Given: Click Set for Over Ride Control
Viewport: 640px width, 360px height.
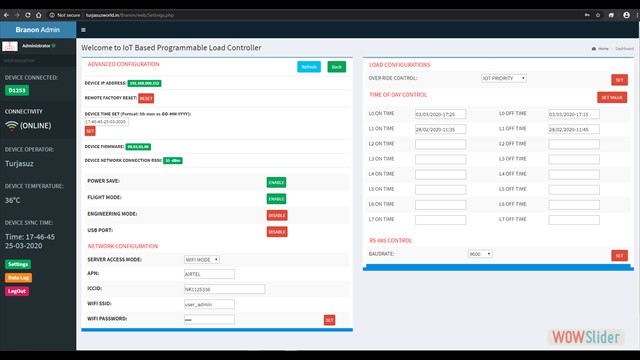Looking at the screenshot, I should (x=619, y=80).
